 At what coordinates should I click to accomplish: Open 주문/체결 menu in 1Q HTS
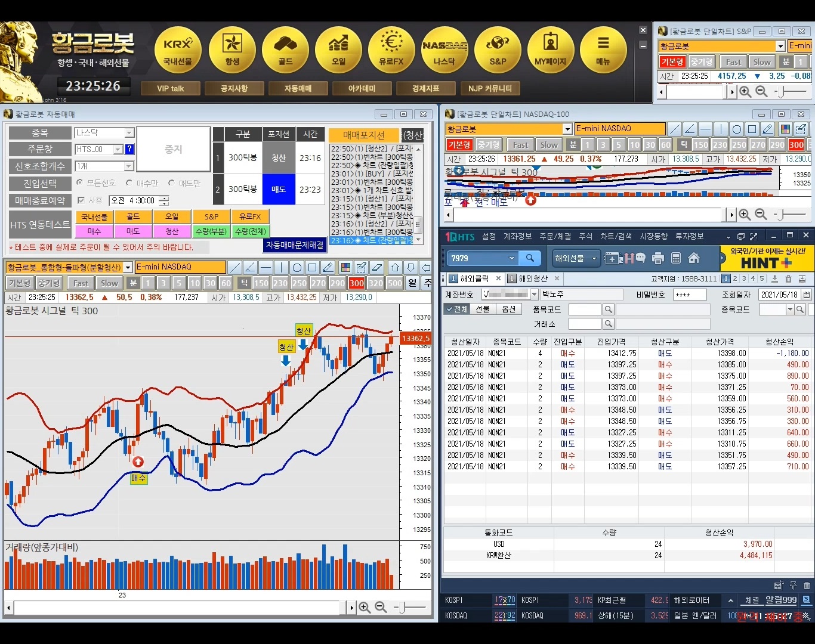pyautogui.click(x=555, y=236)
